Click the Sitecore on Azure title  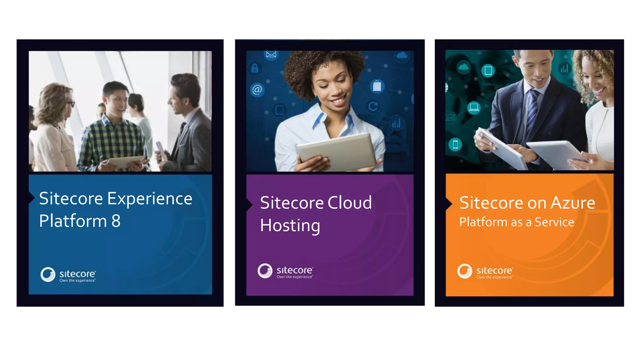[527, 203]
